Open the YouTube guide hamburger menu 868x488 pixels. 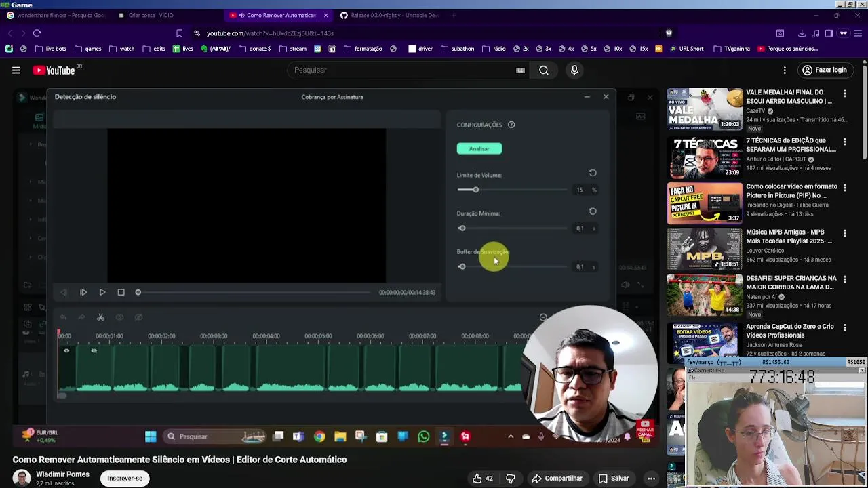coord(16,70)
